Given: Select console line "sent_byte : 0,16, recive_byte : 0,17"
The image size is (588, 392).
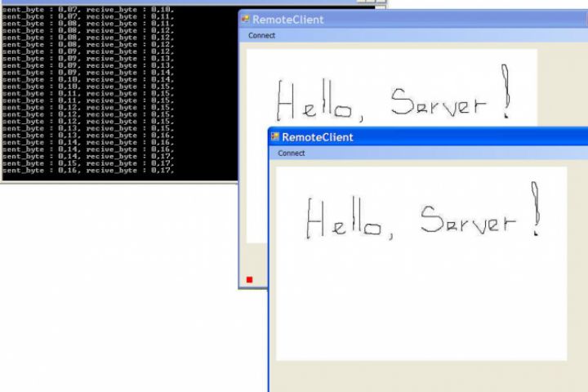Looking at the screenshot, I should 88,171.
